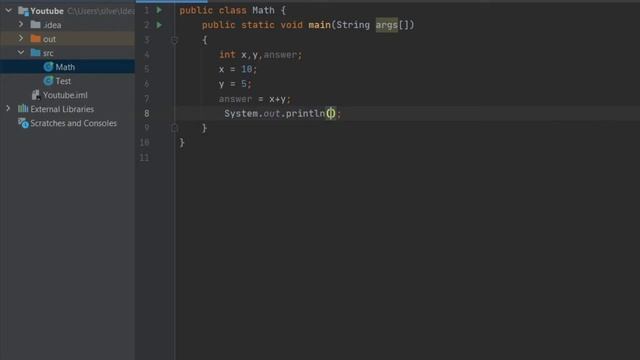Expand the .idea folder

[21, 24]
